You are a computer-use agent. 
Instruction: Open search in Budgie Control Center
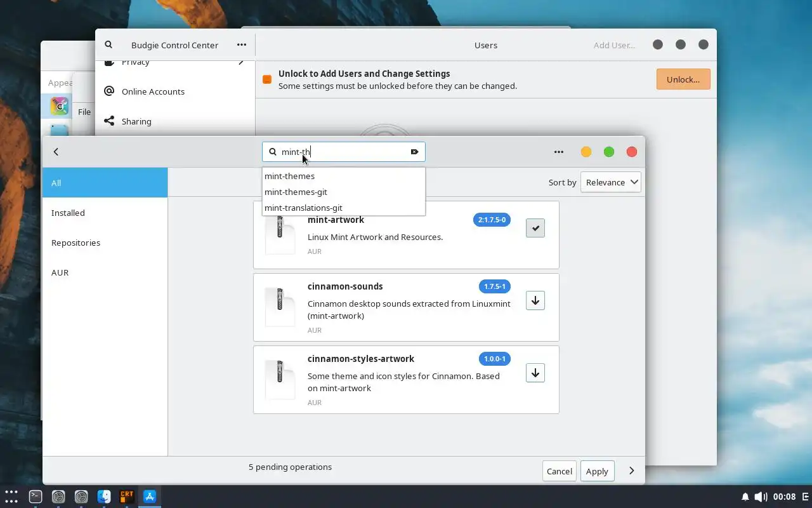pyautogui.click(x=108, y=45)
